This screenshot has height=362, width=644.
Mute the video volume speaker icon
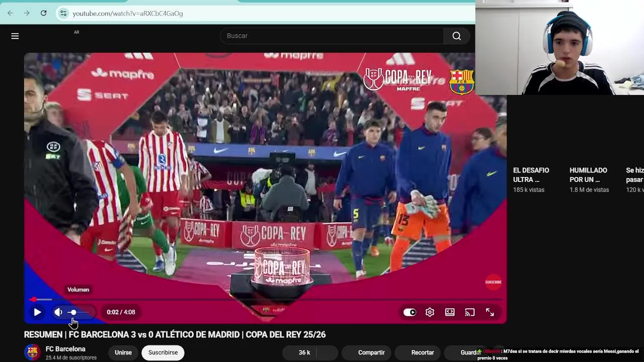pyautogui.click(x=58, y=312)
